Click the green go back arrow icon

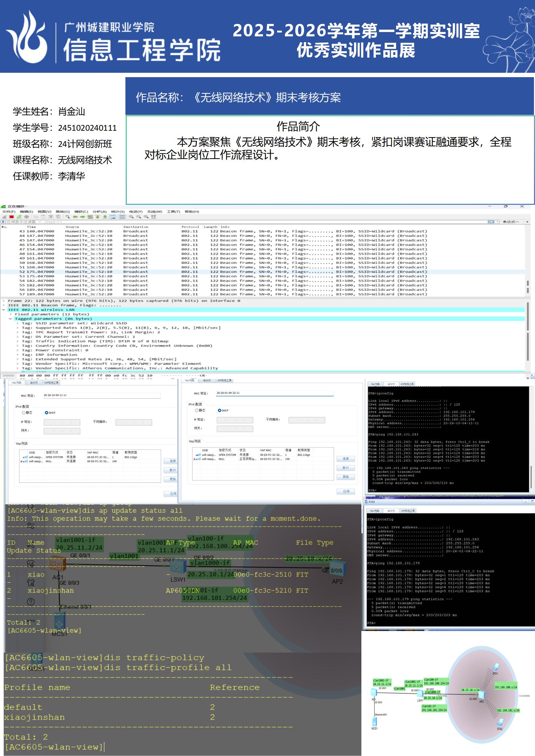pyautogui.click(x=75, y=217)
